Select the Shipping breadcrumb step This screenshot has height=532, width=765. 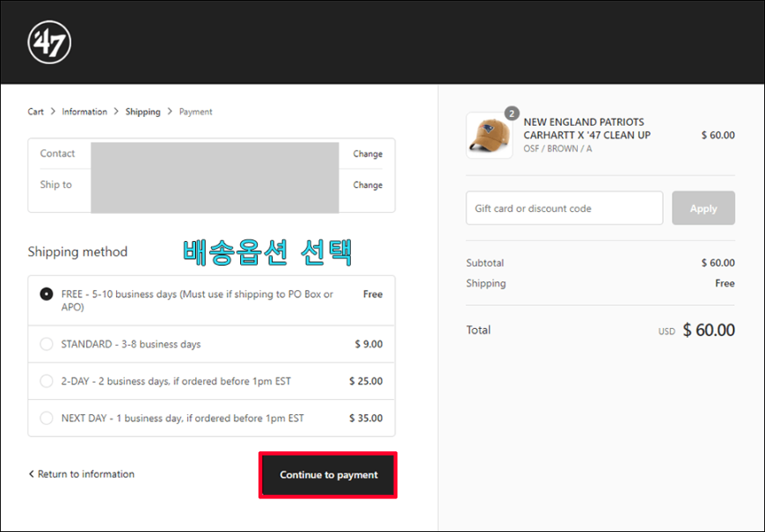click(x=143, y=112)
